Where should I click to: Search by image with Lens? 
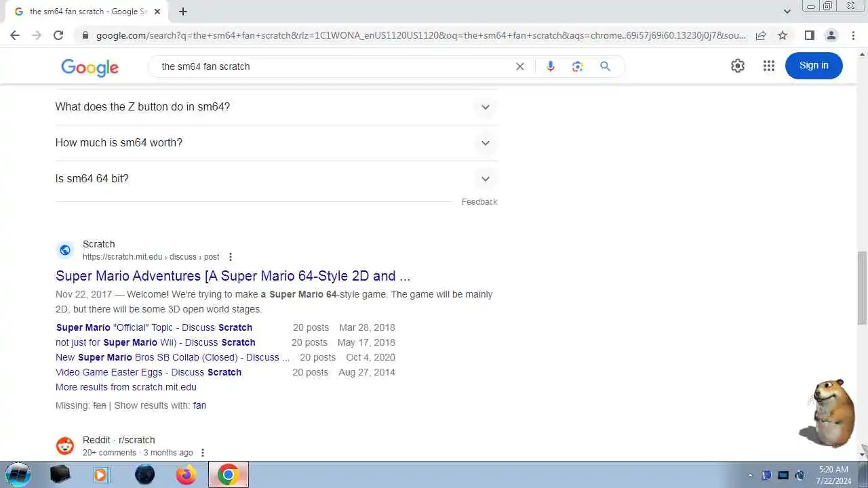coord(578,66)
